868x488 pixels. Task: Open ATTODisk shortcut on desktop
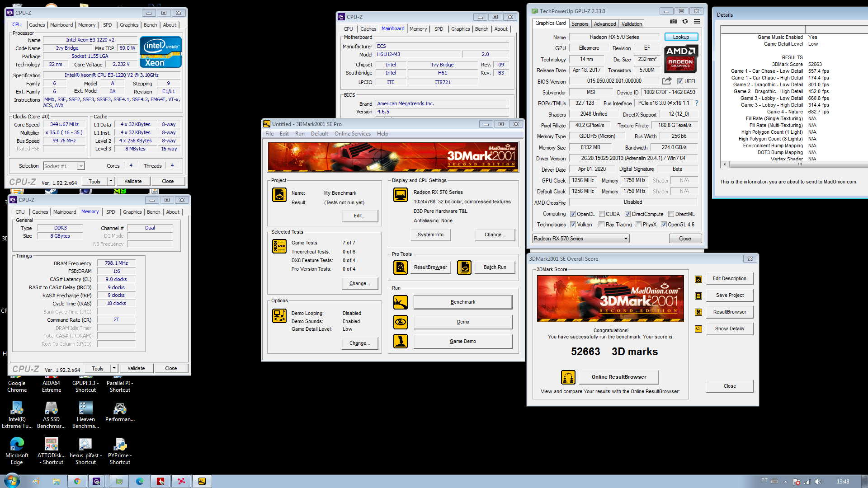[x=52, y=451]
